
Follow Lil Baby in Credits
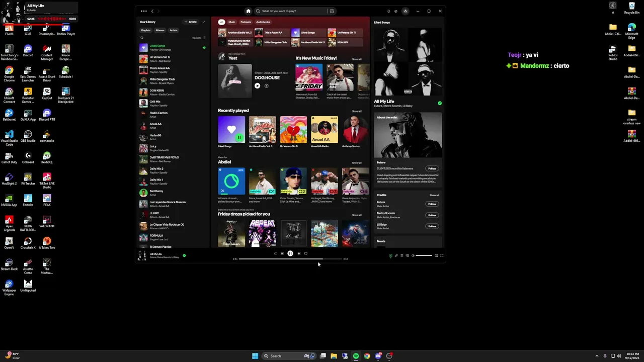pyautogui.click(x=432, y=226)
